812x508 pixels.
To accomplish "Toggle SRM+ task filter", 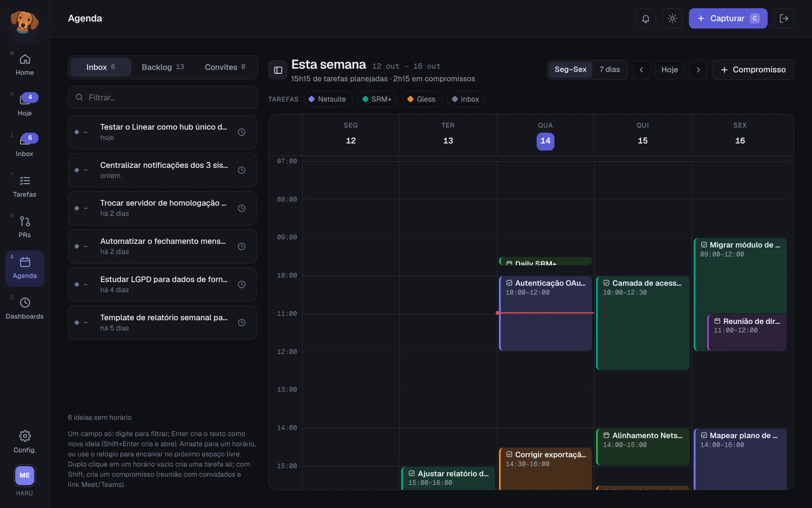I will point(377,99).
